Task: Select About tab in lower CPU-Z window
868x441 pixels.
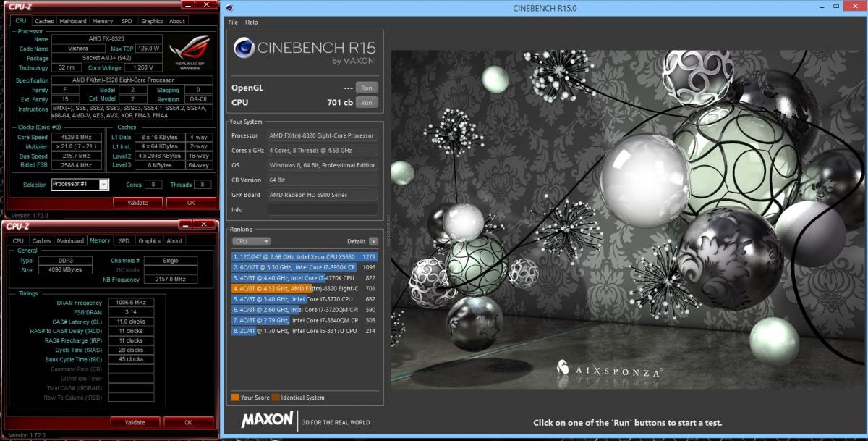Action: click(x=174, y=241)
